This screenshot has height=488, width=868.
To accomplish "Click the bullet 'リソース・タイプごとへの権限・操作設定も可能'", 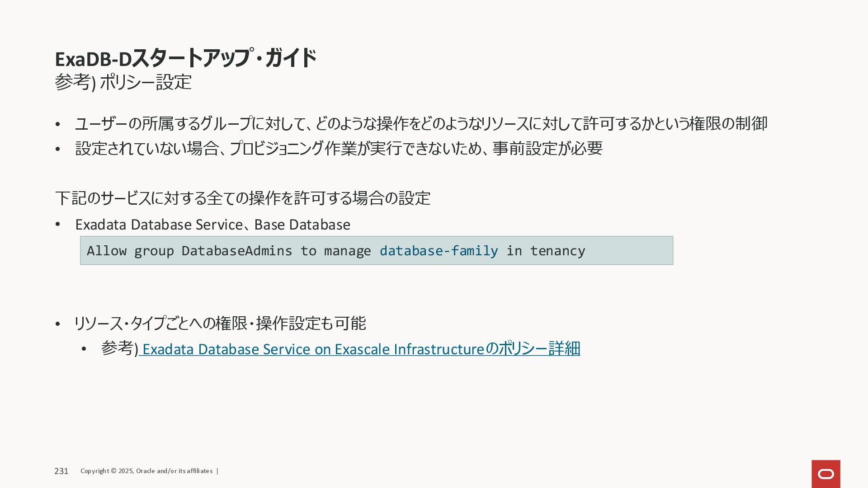I will tap(220, 323).
